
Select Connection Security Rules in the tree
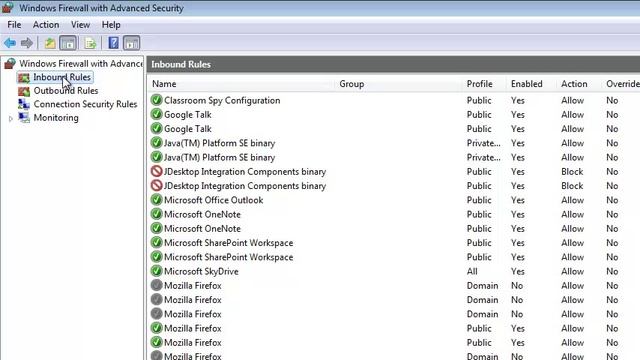[x=85, y=104]
